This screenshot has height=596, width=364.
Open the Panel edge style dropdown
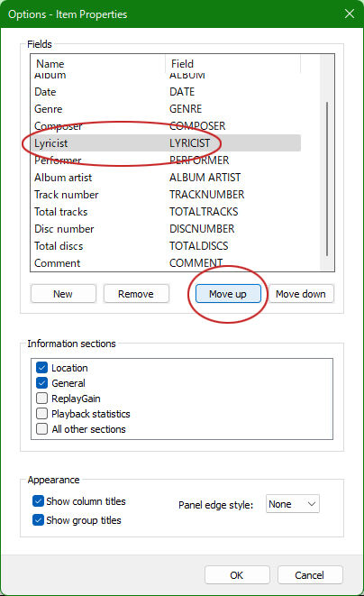pos(293,504)
